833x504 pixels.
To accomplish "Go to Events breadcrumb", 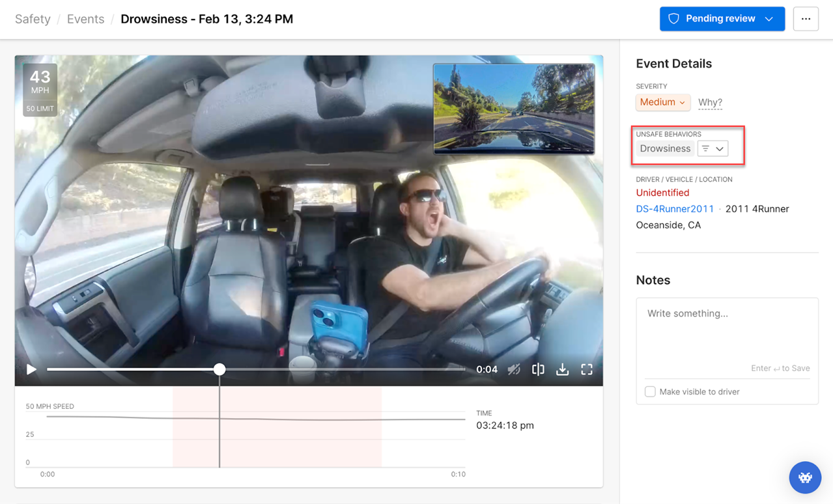I will click(85, 19).
